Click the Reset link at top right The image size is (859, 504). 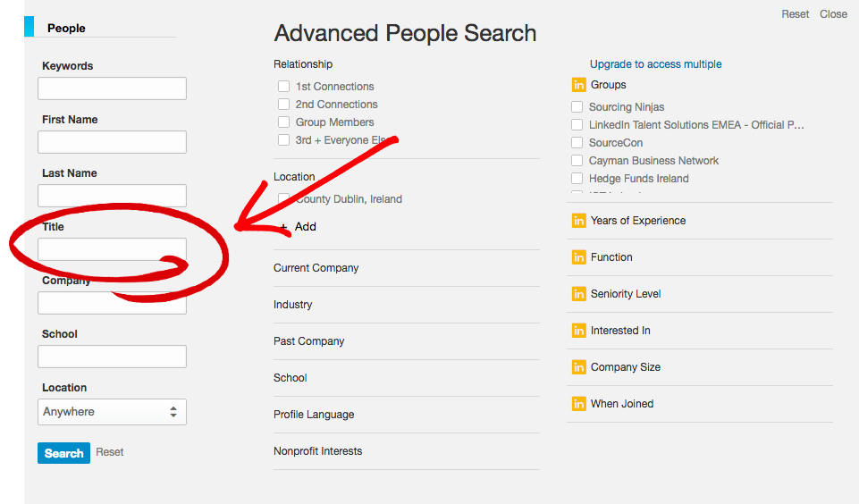pyautogui.click(x=795, y=14)
